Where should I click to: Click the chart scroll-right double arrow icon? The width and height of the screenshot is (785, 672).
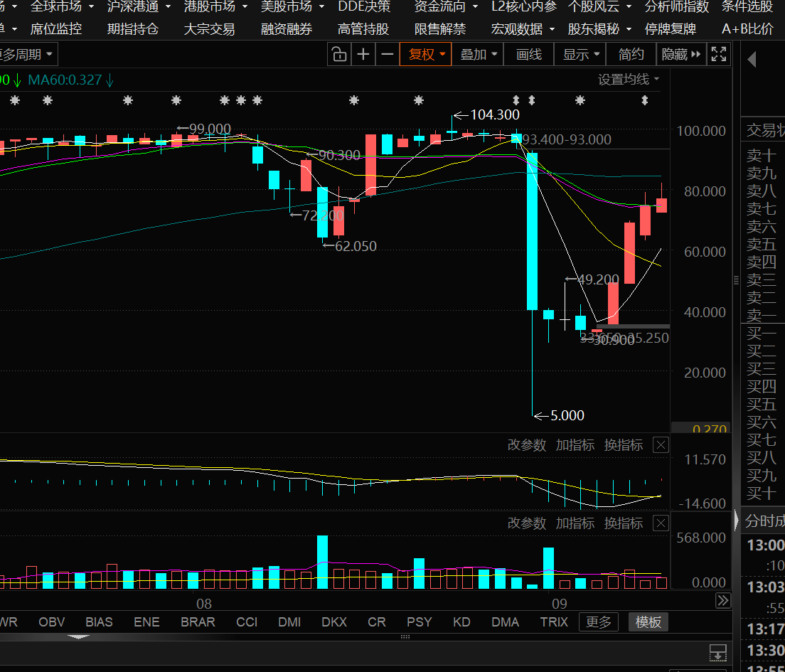(x=723, y=600)
